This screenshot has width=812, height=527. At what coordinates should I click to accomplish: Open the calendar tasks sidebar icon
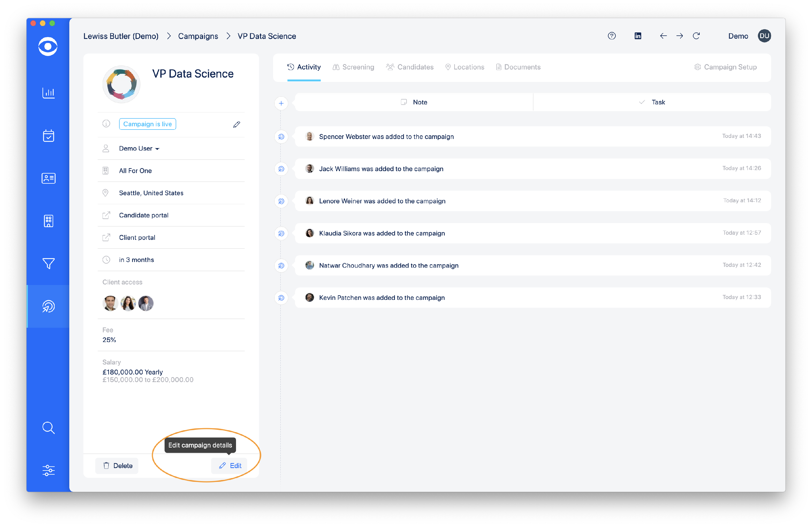[x=48, y=136]
